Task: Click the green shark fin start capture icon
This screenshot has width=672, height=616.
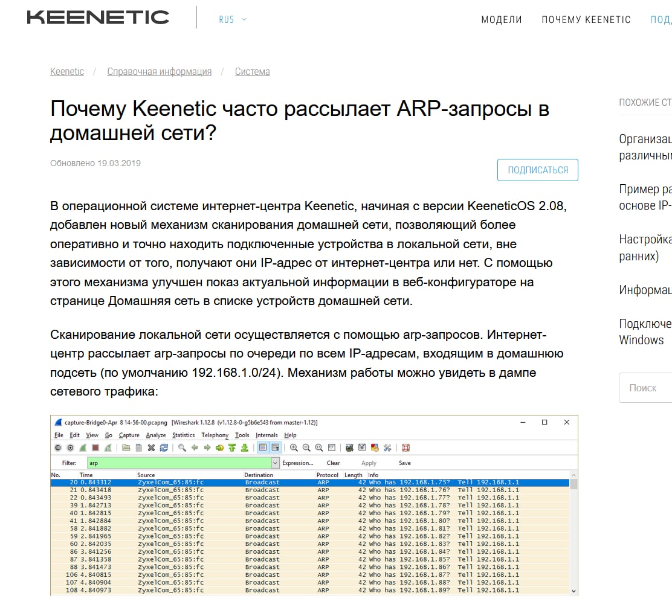Action: (83, 448)
